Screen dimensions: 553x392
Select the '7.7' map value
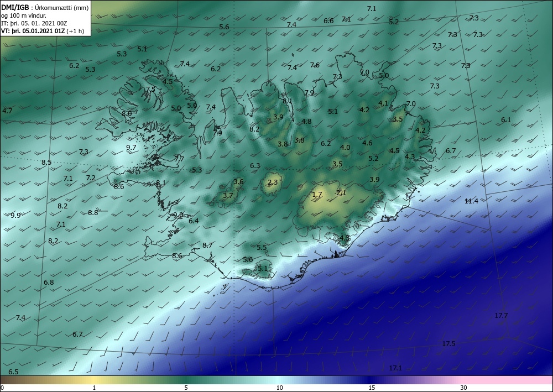179,159
